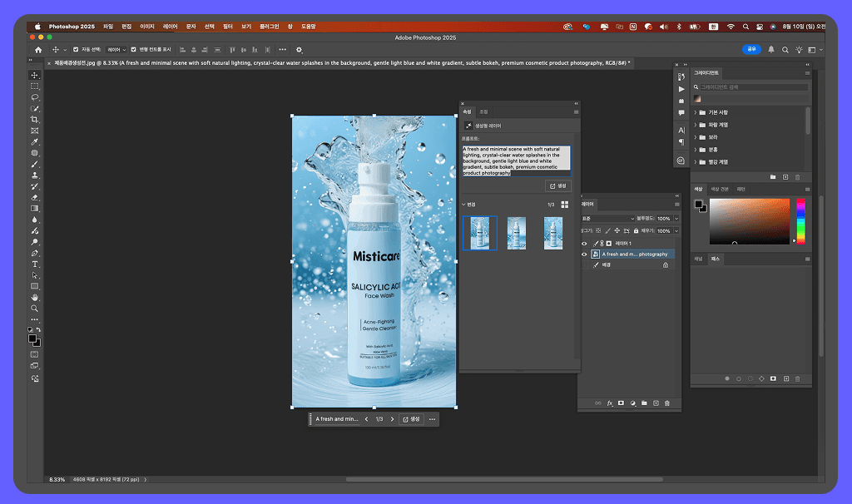Screen dimensions: 852x504
Task: Select the Rectangle shape tool
Action: click(35, 286)
